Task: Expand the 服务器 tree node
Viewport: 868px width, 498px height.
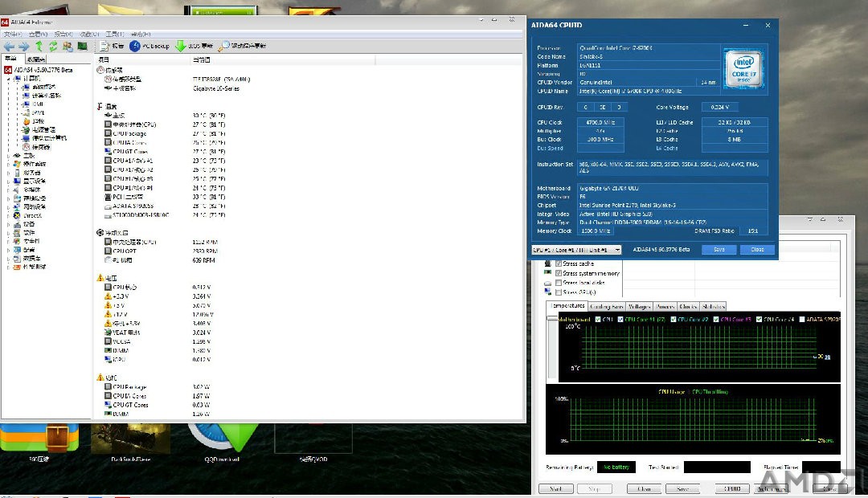Action: 8,173
